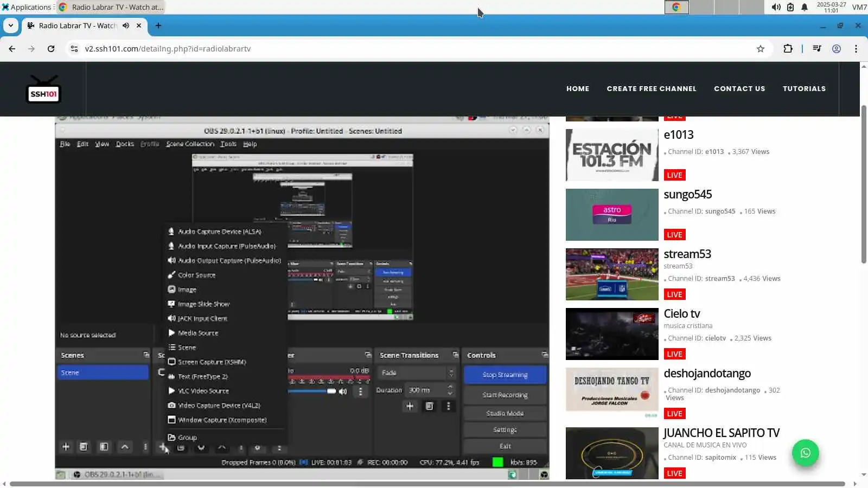Open the Applications menu in the panel
Viewport: 868px width, 488px height.
click(x=27, y=7)
